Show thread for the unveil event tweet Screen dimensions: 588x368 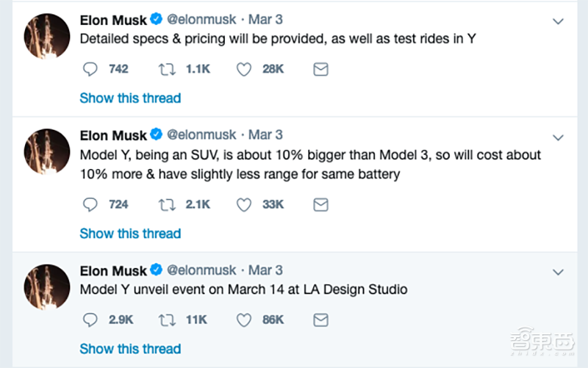(x=130, y=349)
